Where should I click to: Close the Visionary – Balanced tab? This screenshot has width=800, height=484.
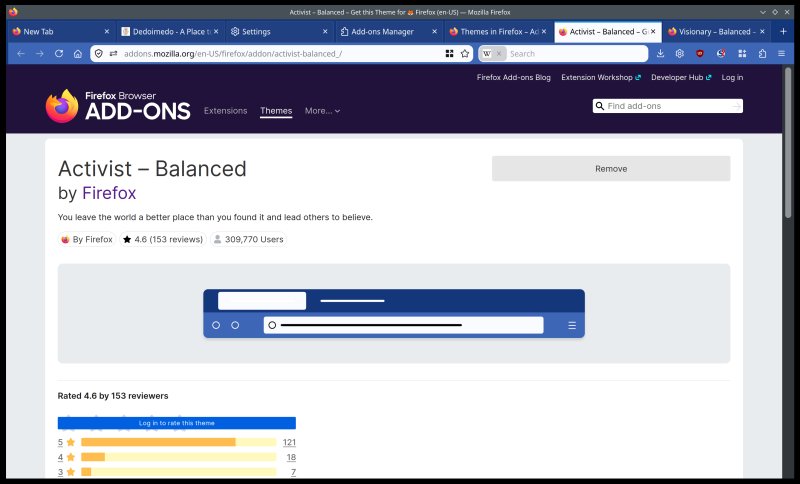click(x=762, y=32)
